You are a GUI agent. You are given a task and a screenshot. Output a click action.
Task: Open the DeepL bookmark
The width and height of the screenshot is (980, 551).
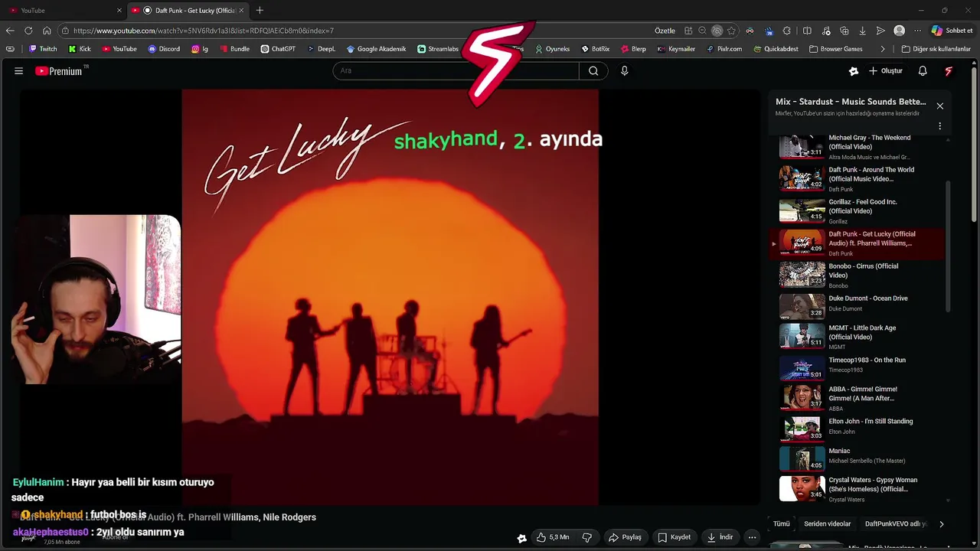click(322, 49)
